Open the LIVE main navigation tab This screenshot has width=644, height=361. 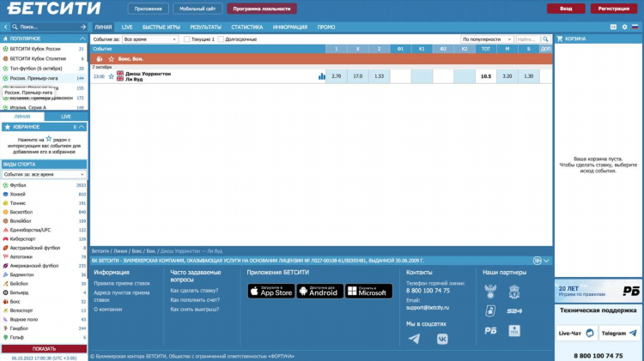(x=127, y=27)
